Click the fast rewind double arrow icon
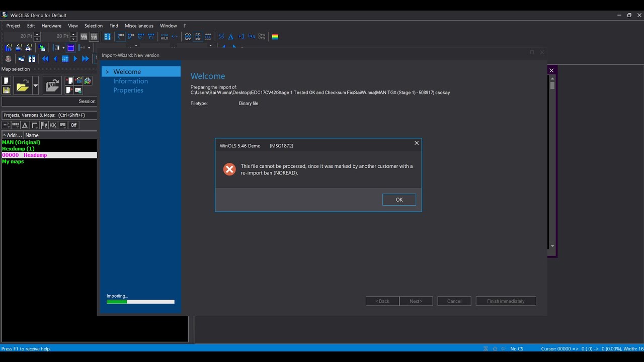 [45, 59]
